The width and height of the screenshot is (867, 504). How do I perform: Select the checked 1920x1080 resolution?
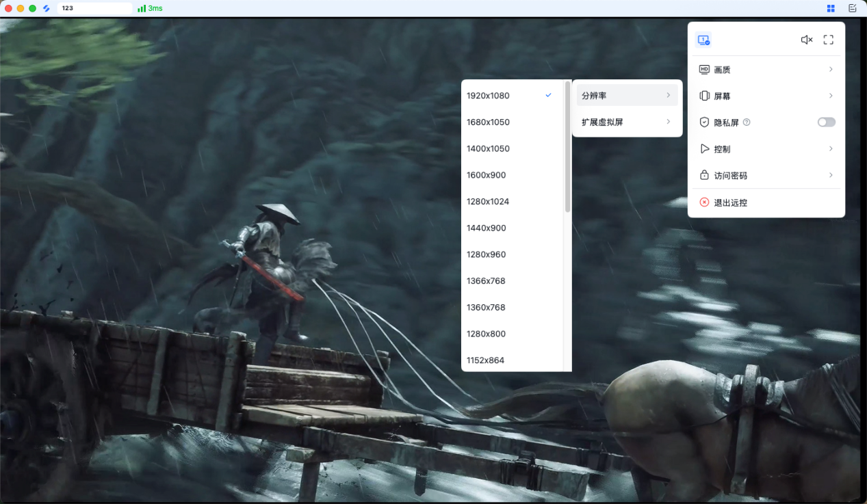(x=512, y=96)
